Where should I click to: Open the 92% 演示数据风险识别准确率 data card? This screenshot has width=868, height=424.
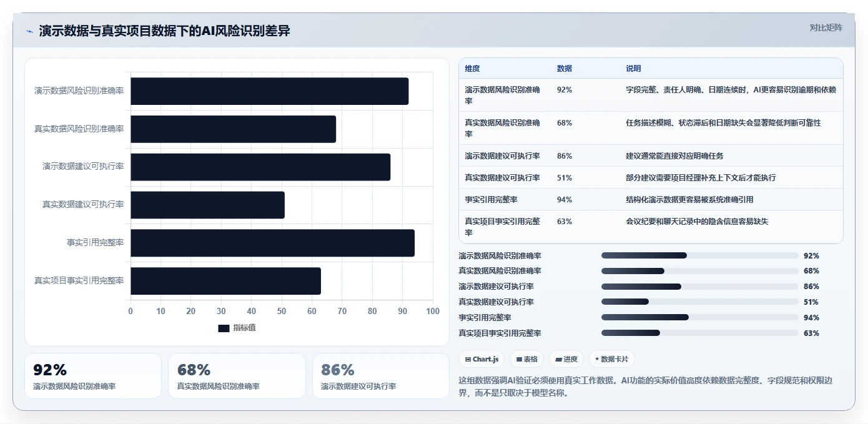[92, 376]
